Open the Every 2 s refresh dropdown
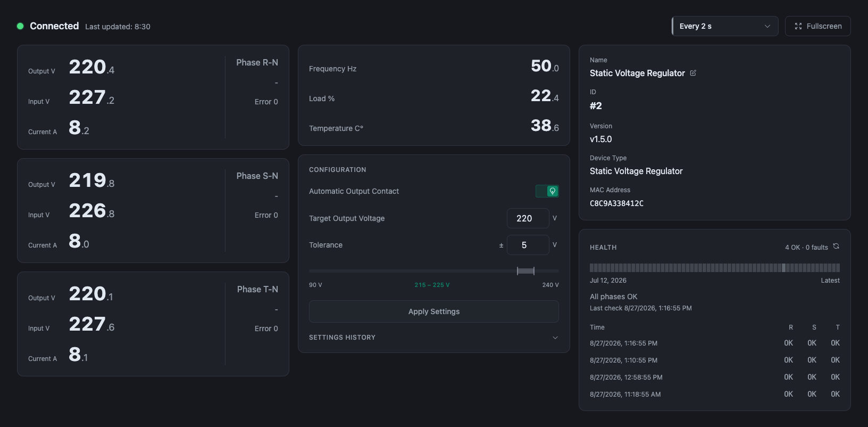The height and width of the screenshot is (427, 868). (724, 26)
